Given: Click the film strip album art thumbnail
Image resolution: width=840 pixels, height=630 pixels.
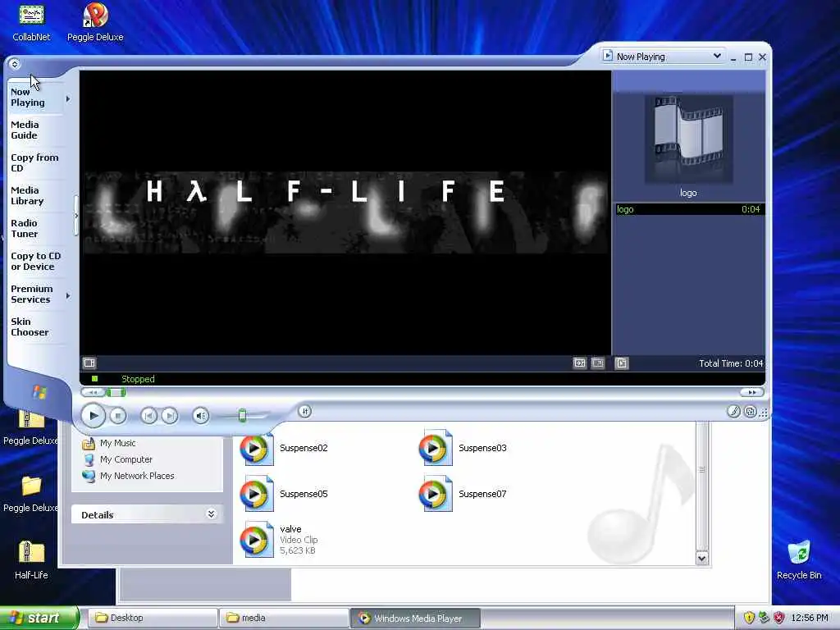Looking at the screenshot, I should [688, 139].
